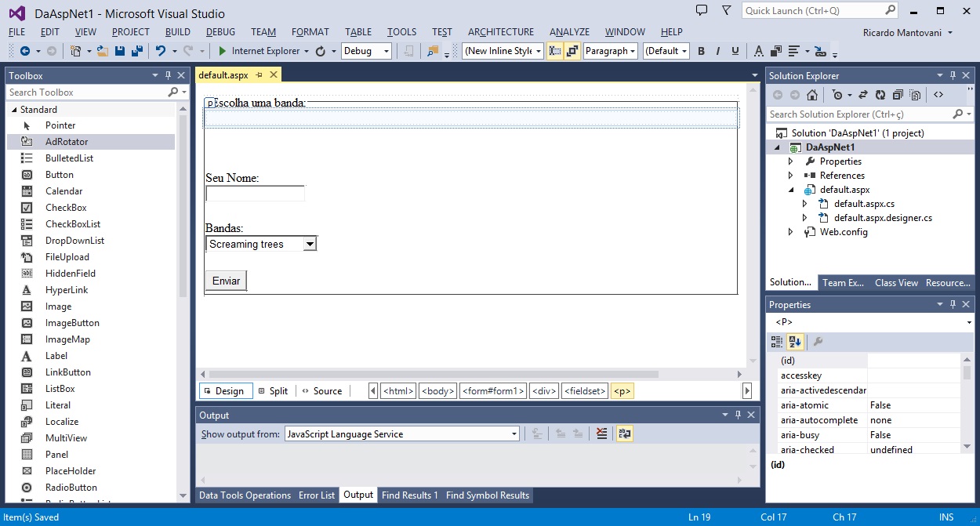
Task: Click the Solution Explorer Home icon
Action: [x=812, y=95]
